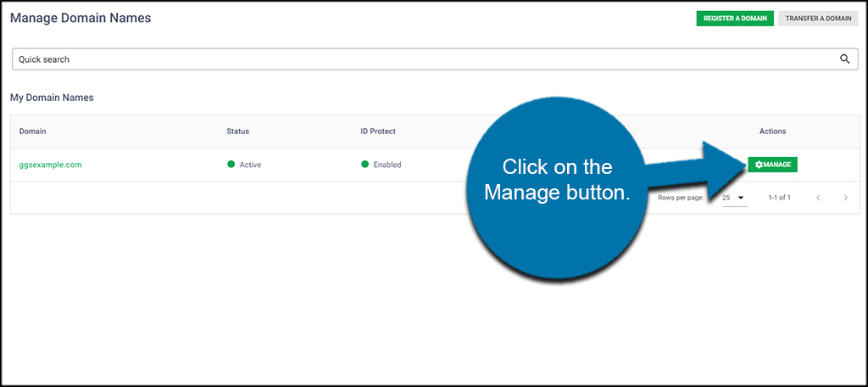Click the Manage button for ggsexample.com

coord(772,164)
